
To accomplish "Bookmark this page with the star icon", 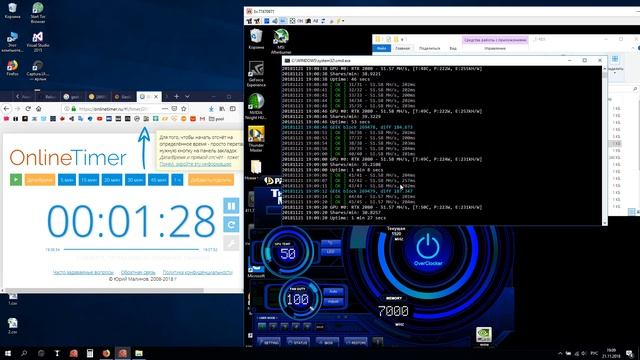I will tap(184, 109).
